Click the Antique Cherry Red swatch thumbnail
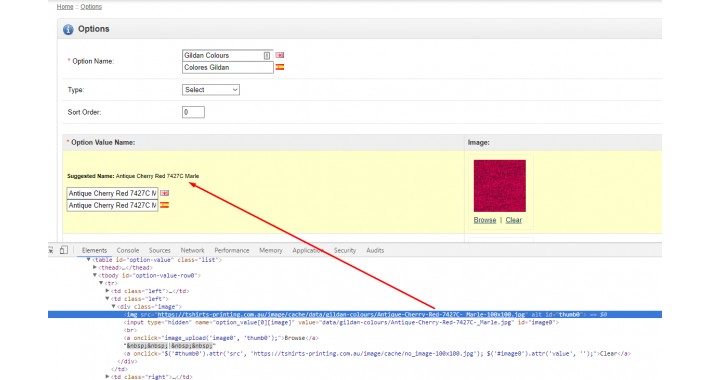Viewport: 710px width, 380px height. 500,186
